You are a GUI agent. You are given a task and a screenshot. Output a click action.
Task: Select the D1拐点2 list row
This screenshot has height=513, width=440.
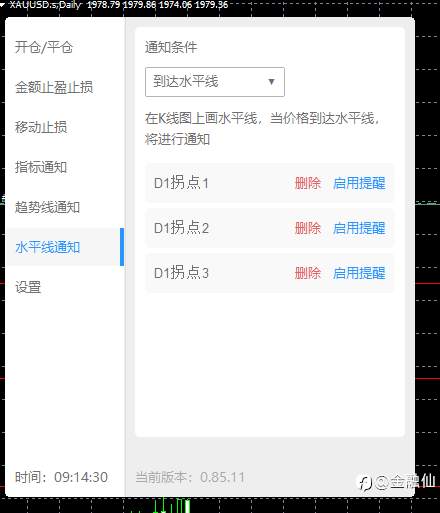[x=269, y=228]
